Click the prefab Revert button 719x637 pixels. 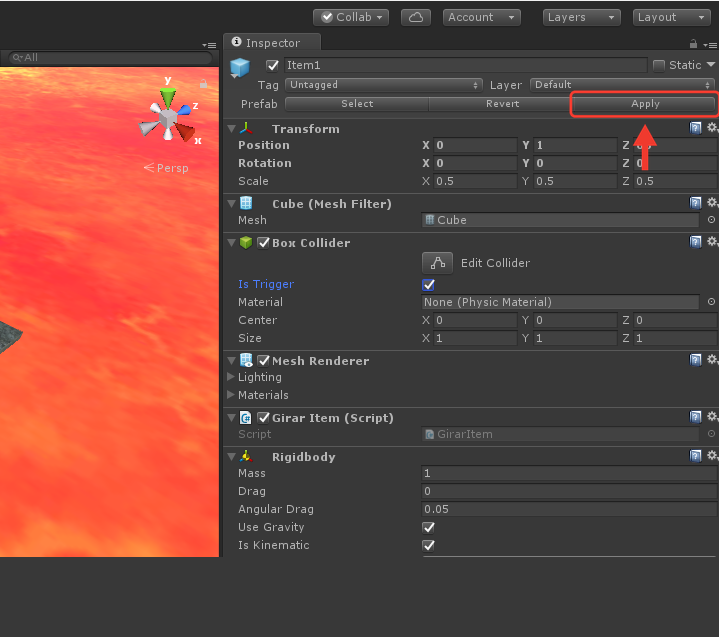(502, 104)
